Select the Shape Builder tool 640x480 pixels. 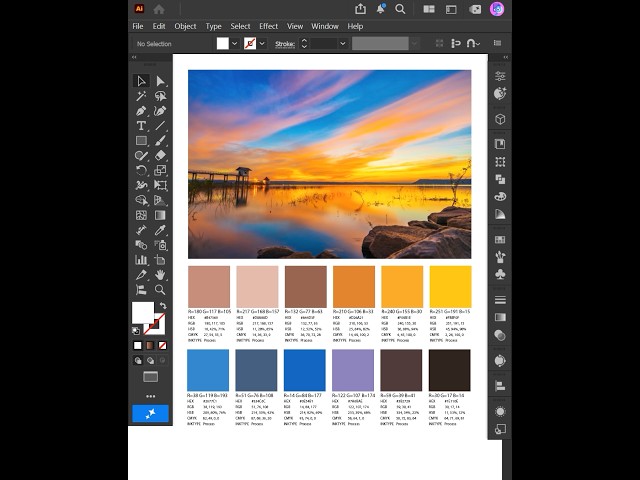141,200
